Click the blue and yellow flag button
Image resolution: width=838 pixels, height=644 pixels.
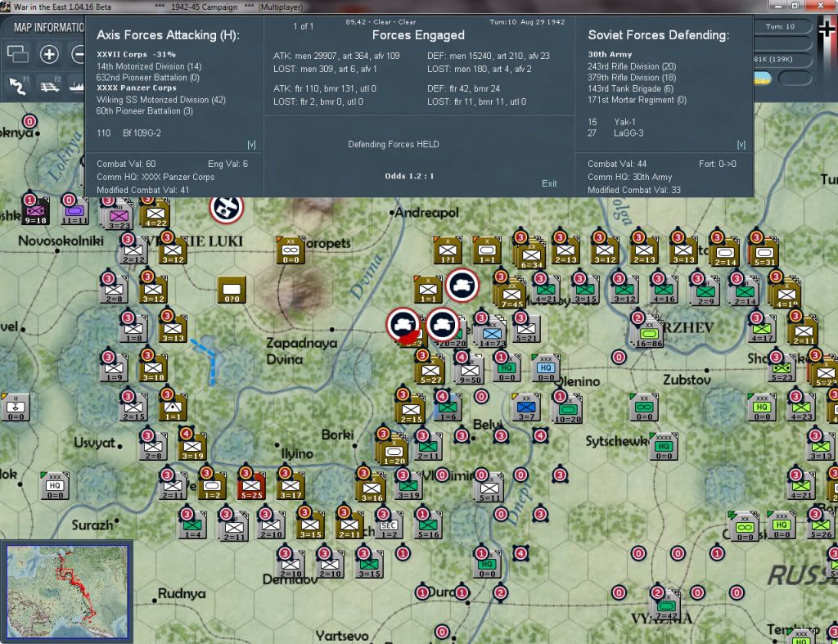click(x=764, y=79)
